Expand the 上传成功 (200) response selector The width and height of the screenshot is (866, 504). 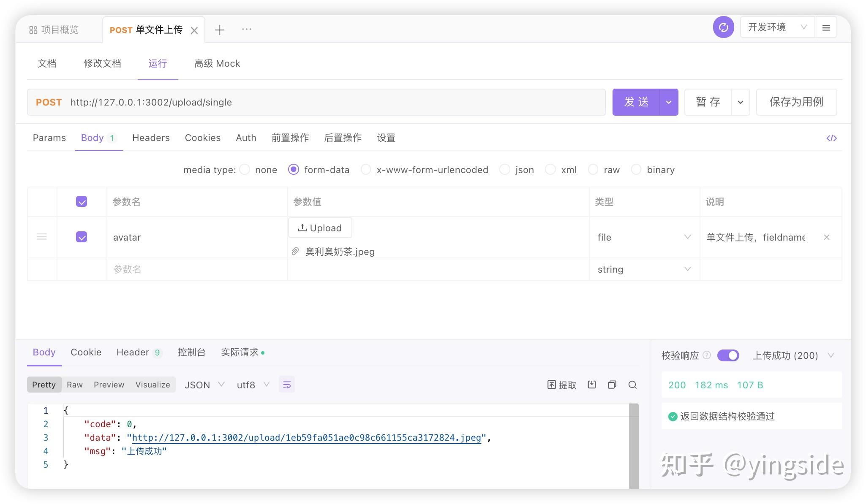coord(793,355)
